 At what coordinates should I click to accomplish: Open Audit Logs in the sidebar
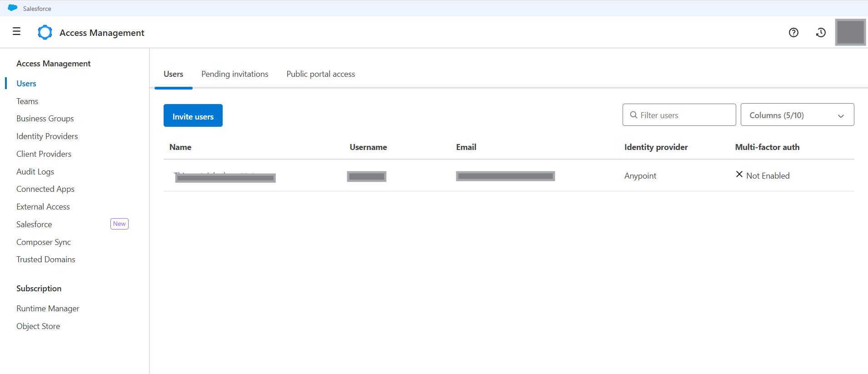pos(35,172)
